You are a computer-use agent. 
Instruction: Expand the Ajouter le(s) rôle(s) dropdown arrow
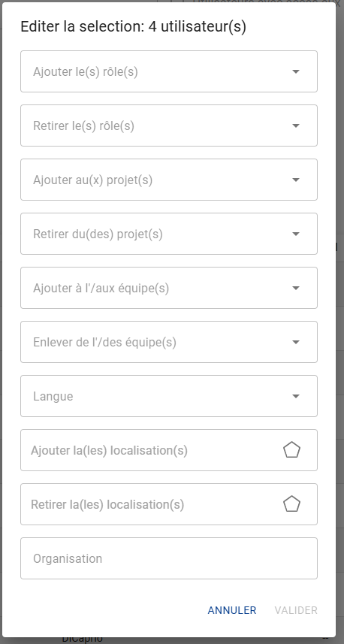(x=296, y=71)
